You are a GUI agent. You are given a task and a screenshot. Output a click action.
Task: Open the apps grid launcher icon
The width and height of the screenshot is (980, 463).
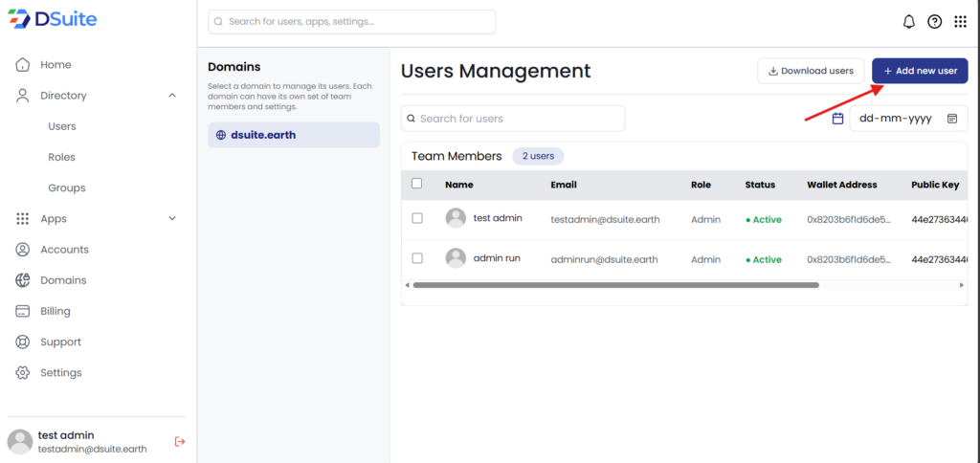[x=960, y=22]
